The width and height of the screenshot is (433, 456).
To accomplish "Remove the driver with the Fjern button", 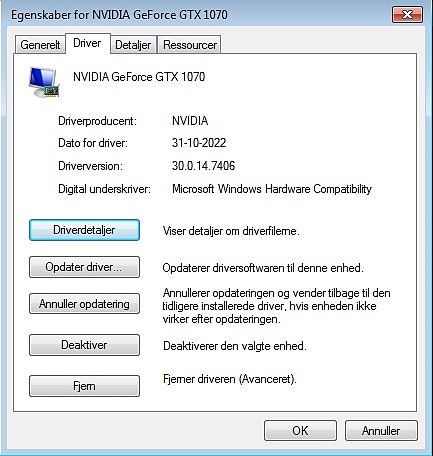I will (84, 386).
